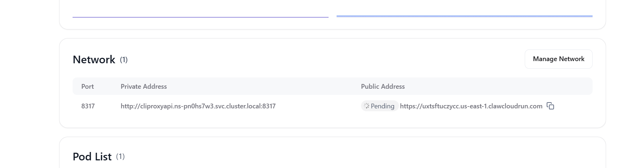The width and height of the screenshot is (644, 168).
Task: Click the blue chart line on the right
Action: (464, 16)
